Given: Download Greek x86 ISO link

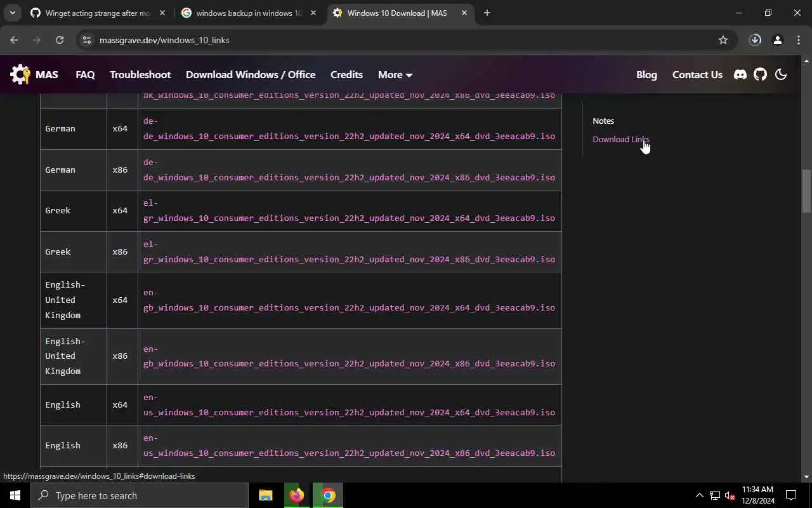Looking at the screenshot, I should 349,251.
